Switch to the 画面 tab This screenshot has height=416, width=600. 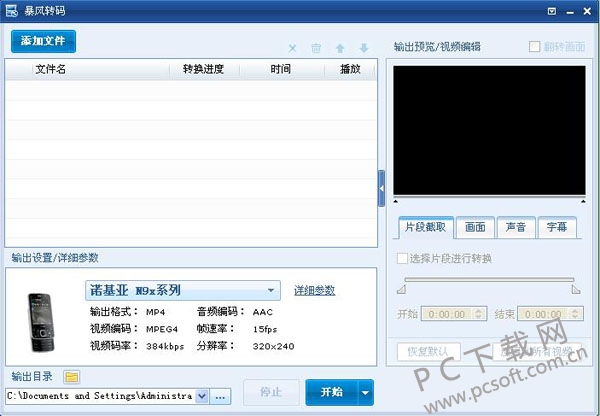[x=475, y=227]
